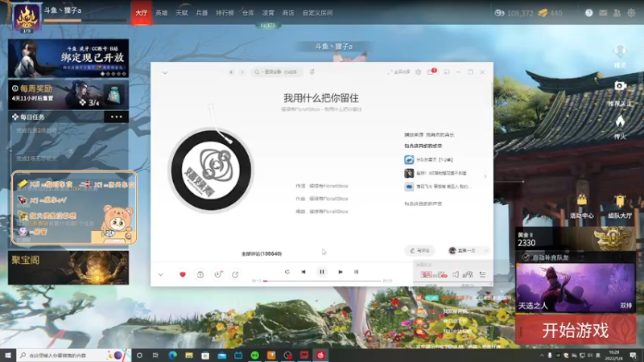Click the listen-to-identify microphone icon
Viewport: 644px width, 362px height.
(x=312, y=72)
